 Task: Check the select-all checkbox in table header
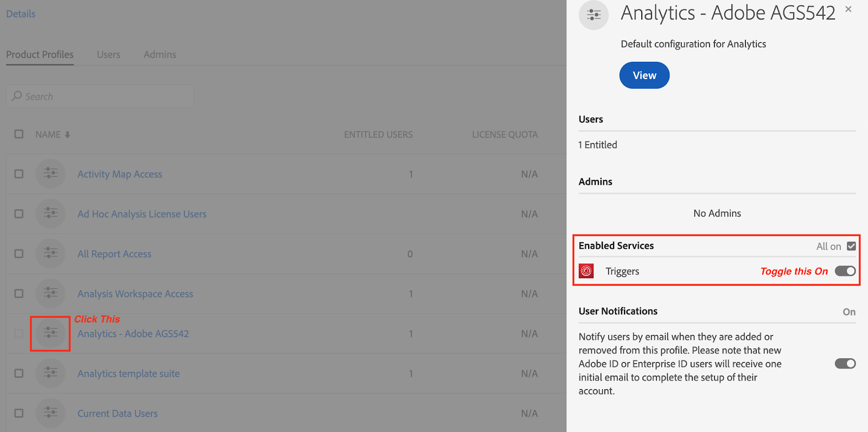click(19, 134)
